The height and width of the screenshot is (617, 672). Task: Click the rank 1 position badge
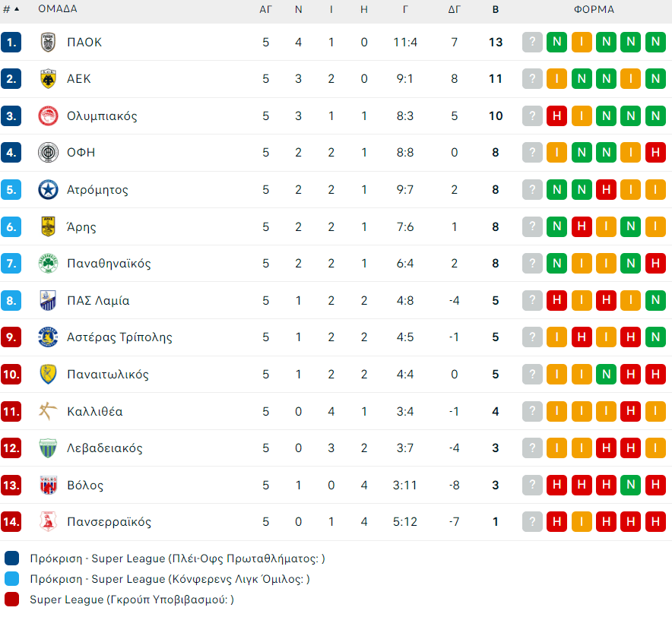11,43
